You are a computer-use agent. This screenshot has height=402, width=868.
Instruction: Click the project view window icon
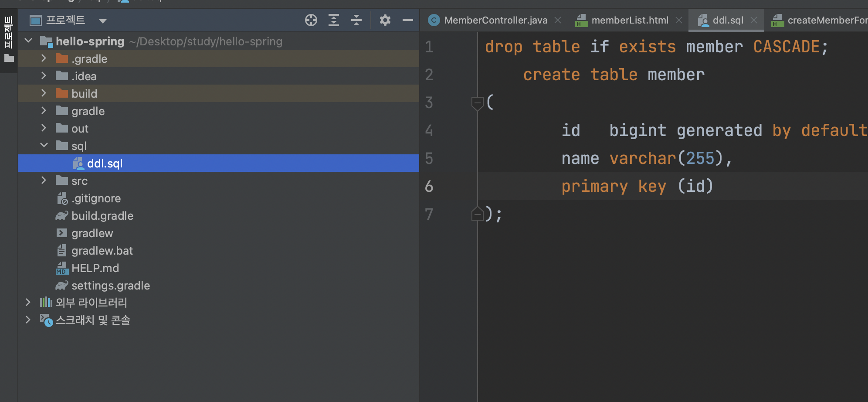[36, 20]
